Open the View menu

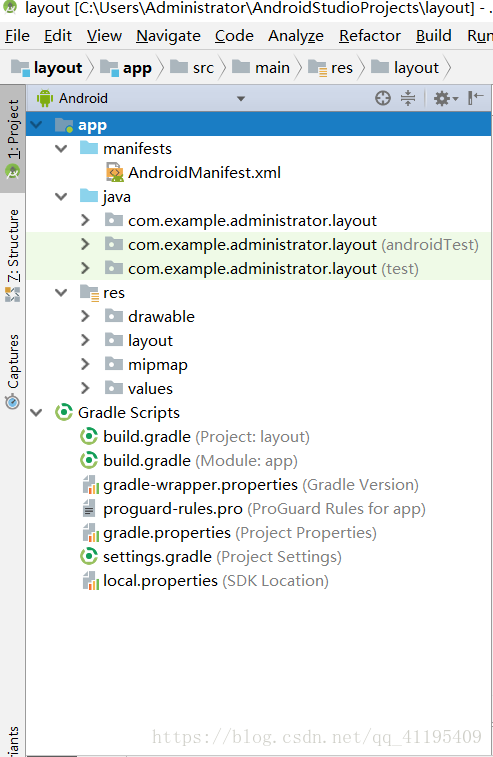pos(104,36)
